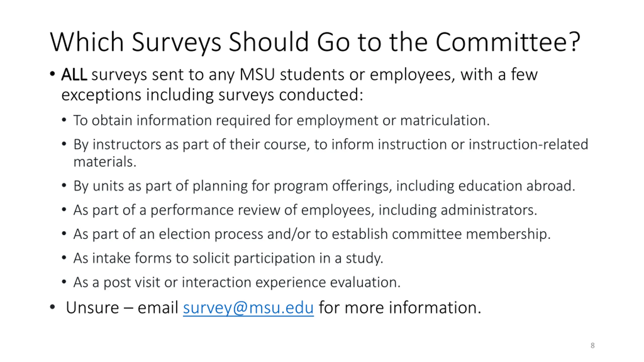Click the bullet marker before 'Unsure'
Image resolution: width=644 pixels, height=362 pixels.
(52, 307)
